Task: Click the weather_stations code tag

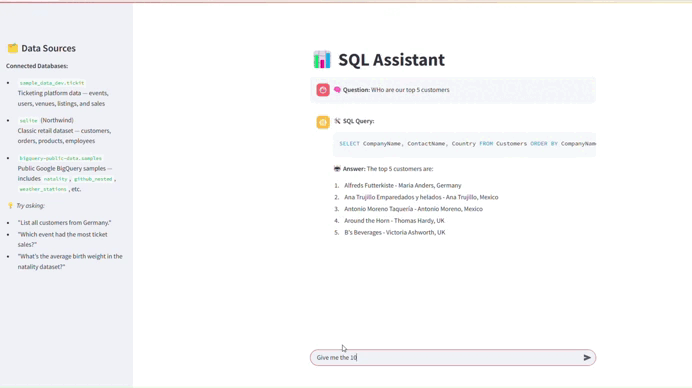Action: (43, 189)
